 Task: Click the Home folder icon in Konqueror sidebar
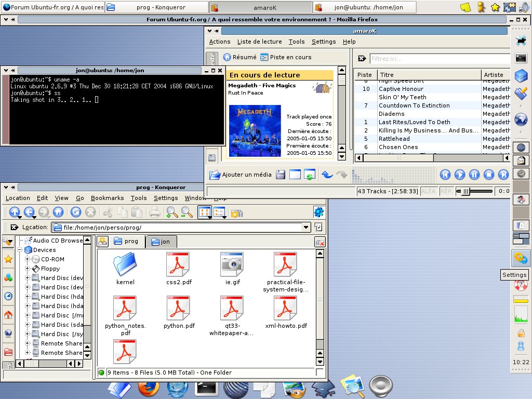click(x=8, y=315)
